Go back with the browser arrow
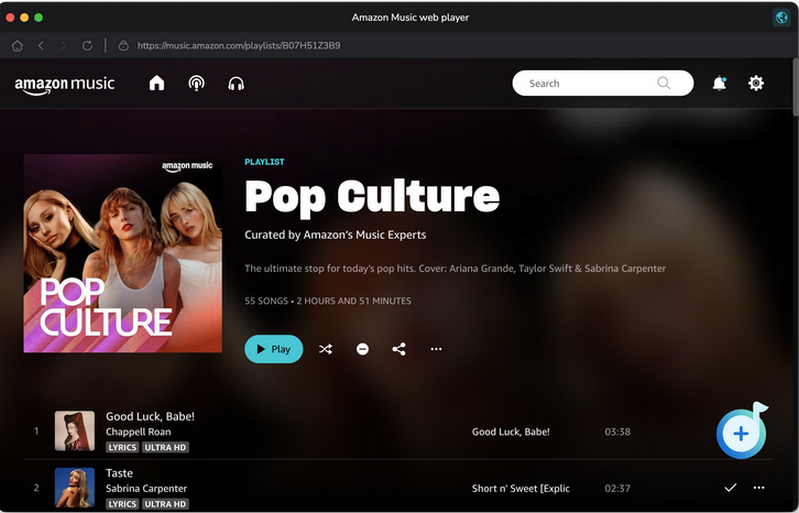The height and width of the screenshot is (513, 799). (41, 46)
